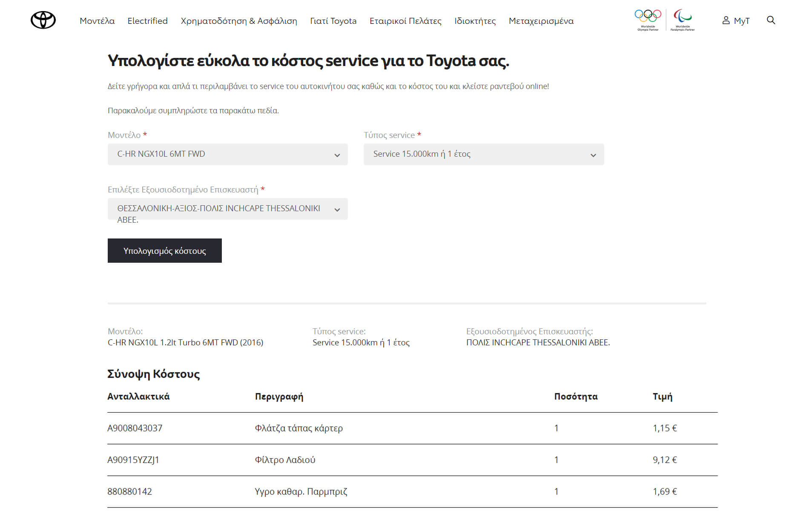Click the MyT user account icon
812x511 pixels.
point(726,20)
